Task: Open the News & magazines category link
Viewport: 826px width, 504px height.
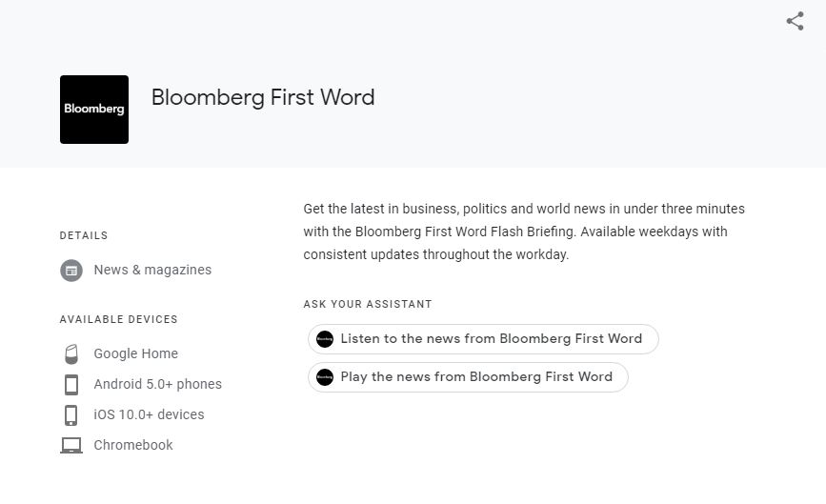Action: pyautogui.click(x=152, y=270)
